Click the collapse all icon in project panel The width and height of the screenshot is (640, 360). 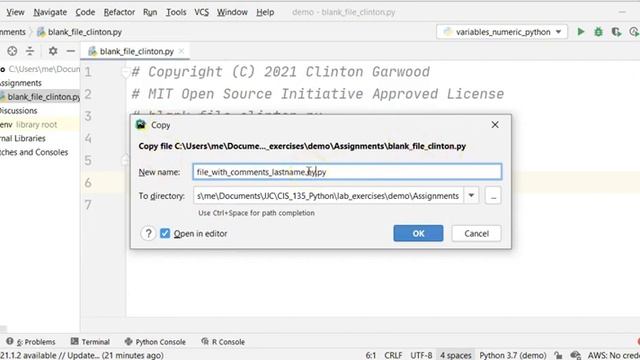click(x=30, y=51)
